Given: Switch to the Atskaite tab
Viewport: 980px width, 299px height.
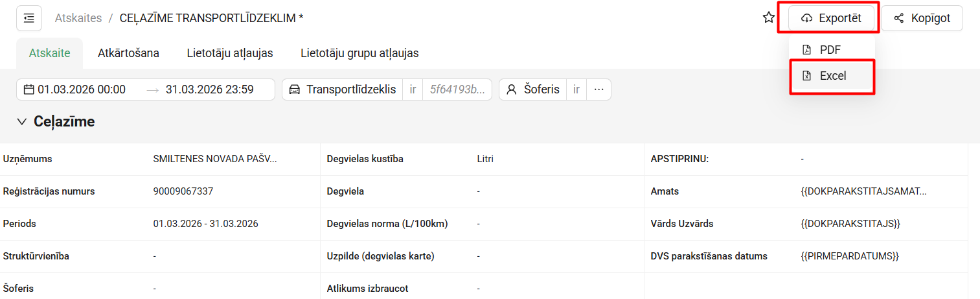Looking at the screenshot, I should point(50,53).
